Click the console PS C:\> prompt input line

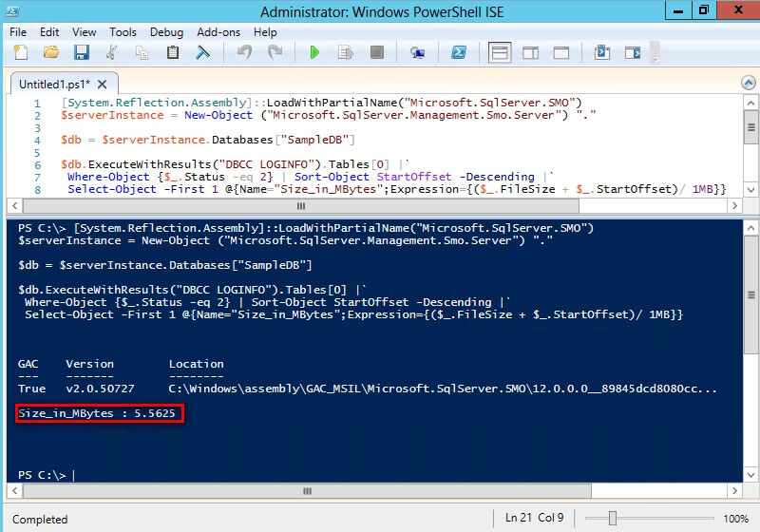[x=47, y=475]
